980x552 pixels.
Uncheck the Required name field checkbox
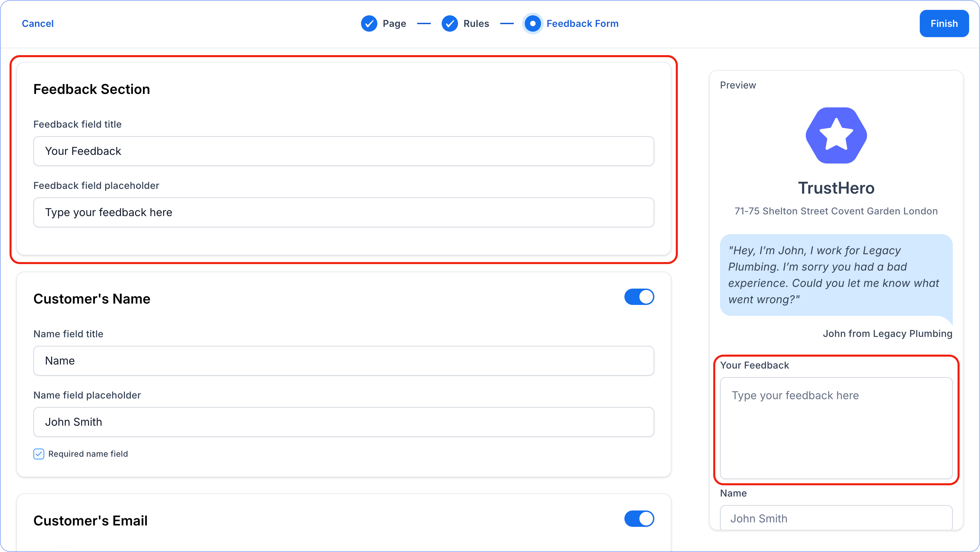[x=39, y=454]
